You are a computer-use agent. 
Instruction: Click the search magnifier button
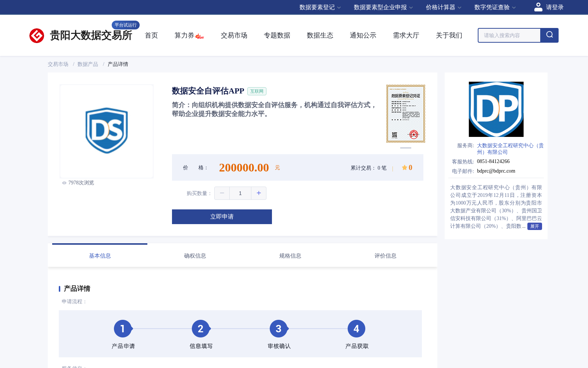(x=549, y=35)
